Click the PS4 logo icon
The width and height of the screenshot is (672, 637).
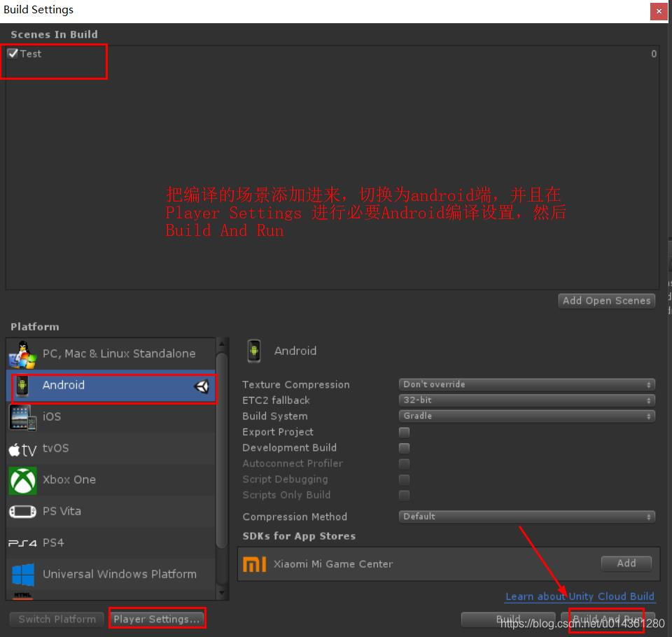tap(22, 543)
